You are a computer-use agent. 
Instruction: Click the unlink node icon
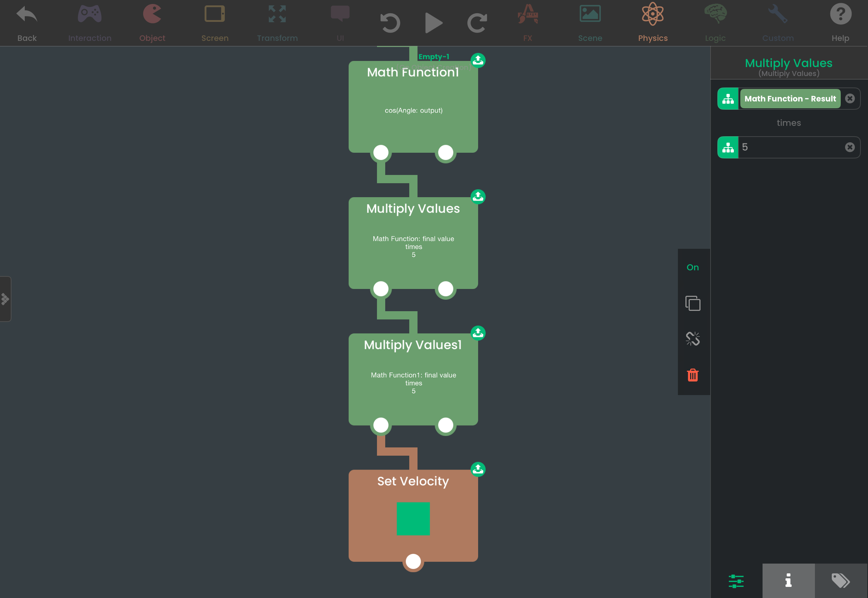(693, 339)
